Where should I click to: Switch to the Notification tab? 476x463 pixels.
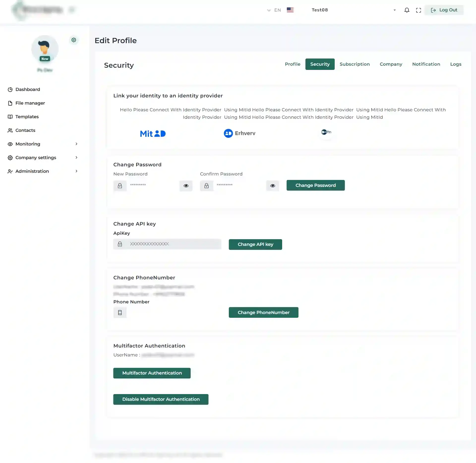[426, 64]
